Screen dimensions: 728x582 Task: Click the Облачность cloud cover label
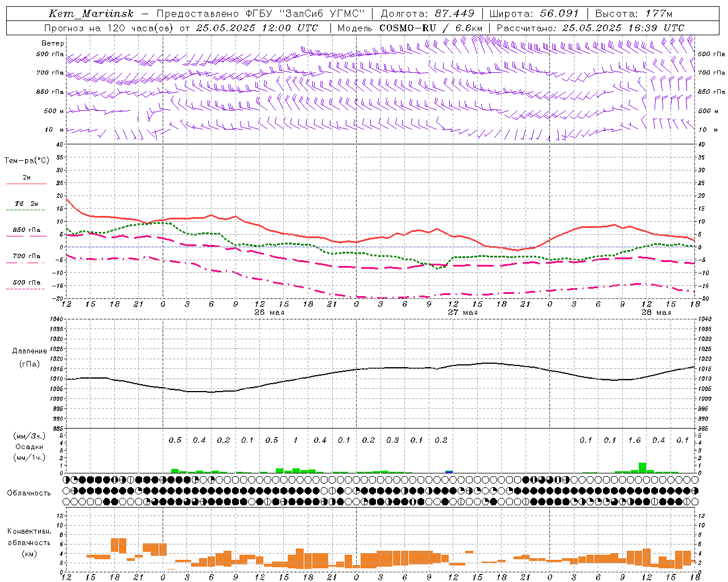pyautogui.click(x=29, y=493)
